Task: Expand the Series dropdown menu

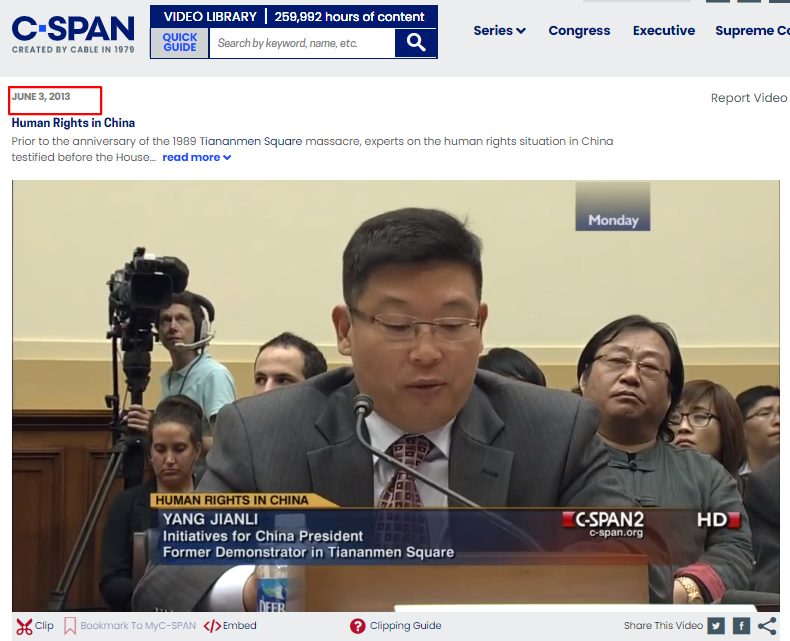Action: 499,31
